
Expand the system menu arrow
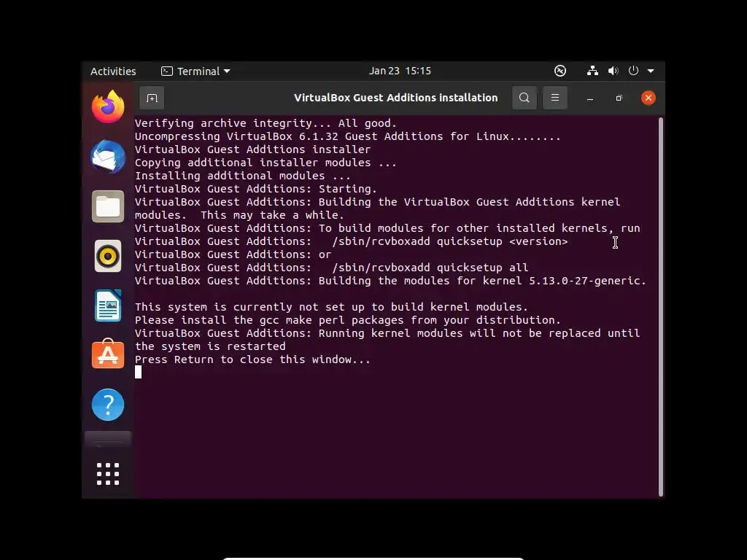pyautogui.click(x=651, y=71)
